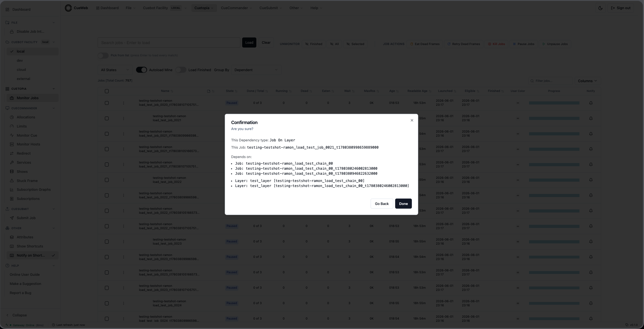The height and width of the screenshot is (329, 644).
Task: Focus the Search jobs input field
Action: [169, 43]
